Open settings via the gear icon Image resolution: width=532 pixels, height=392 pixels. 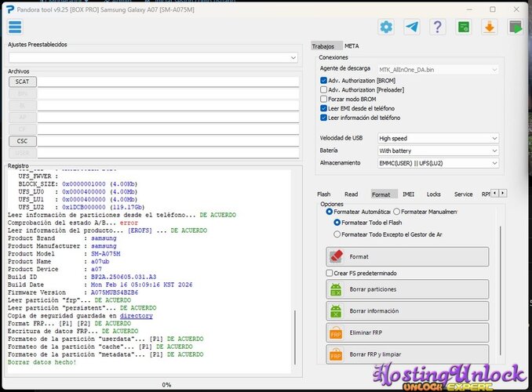pyautogui.click(x=386, y=27)
